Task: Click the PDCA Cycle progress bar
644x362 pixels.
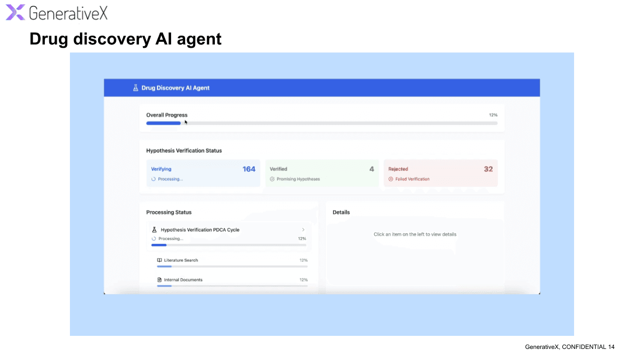Action: click(x=229, y=245)
